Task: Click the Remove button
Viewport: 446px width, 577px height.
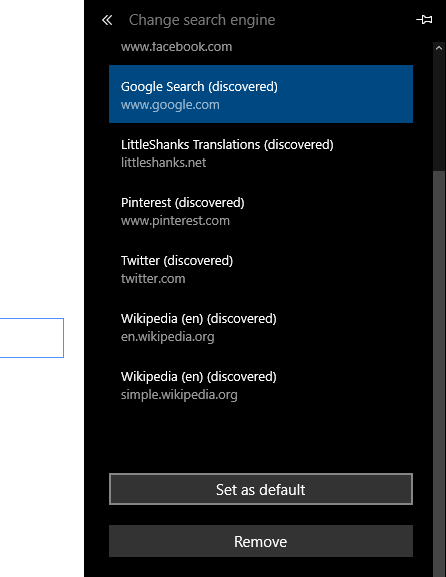Action: point(261,541)
